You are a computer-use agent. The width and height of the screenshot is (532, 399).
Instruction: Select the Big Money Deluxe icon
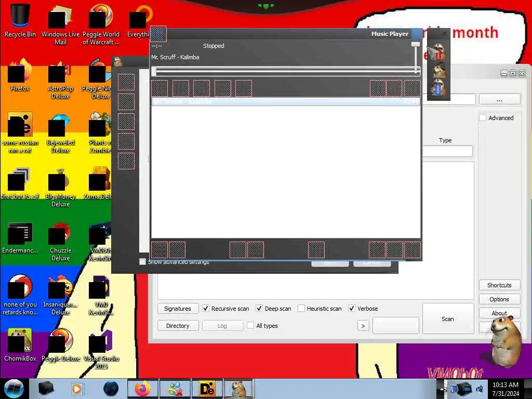(60, 187)
